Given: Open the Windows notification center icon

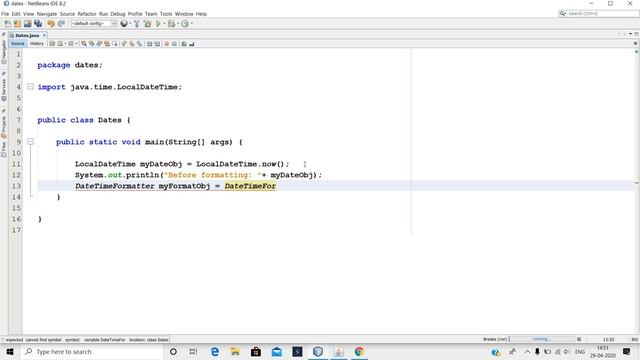Looking at the screenshot, I should [627, 351].
